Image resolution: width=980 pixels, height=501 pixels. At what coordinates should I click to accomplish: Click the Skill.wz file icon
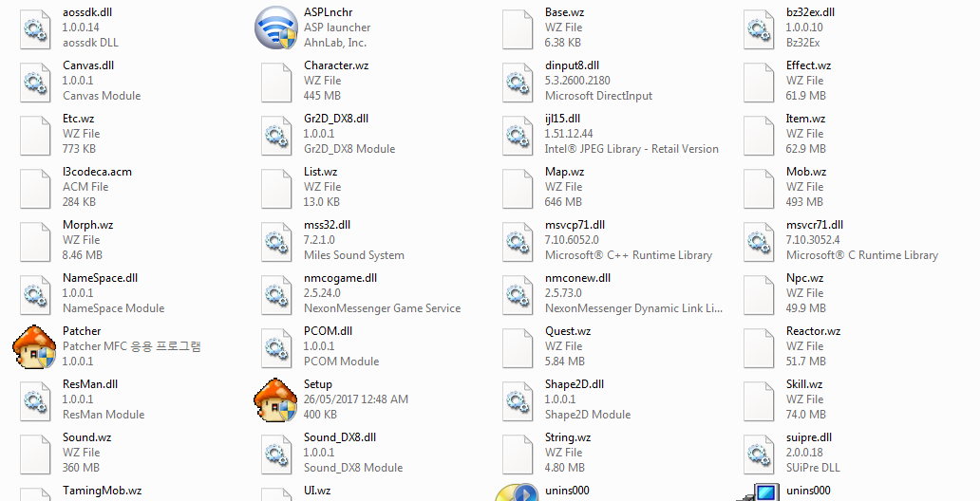pos(759,399)
